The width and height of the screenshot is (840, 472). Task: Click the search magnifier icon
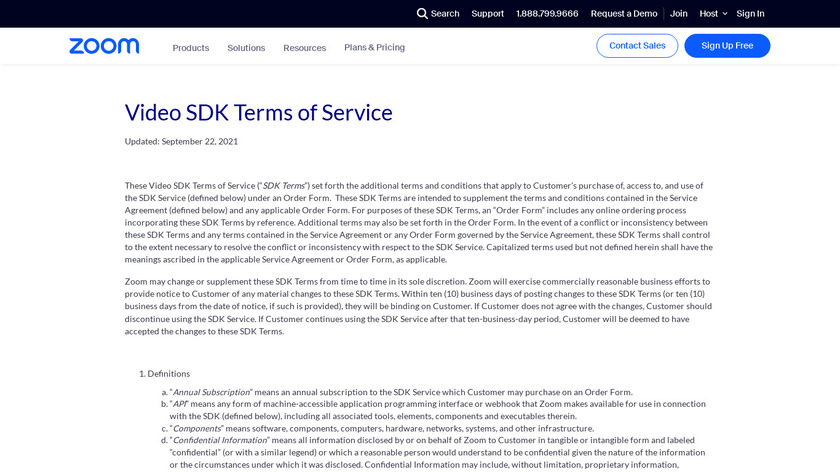tap(422, 13)
